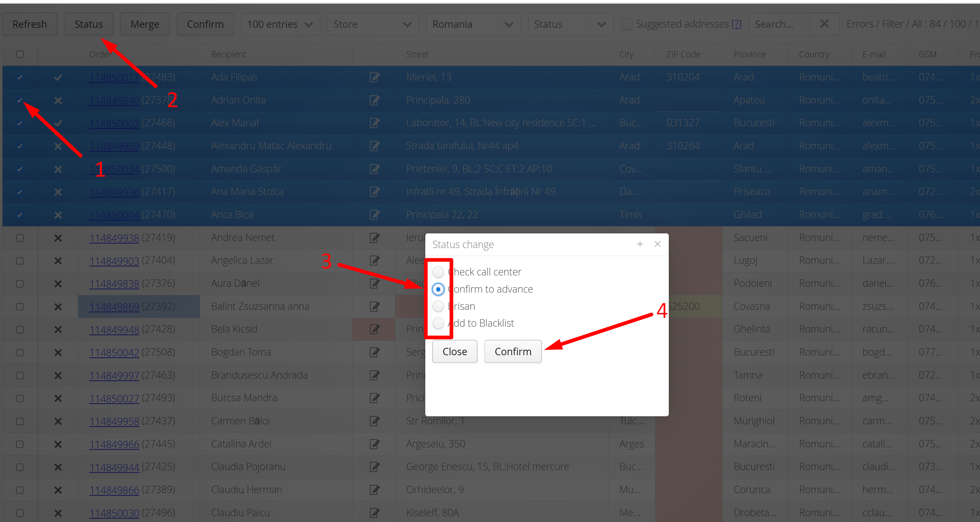Select the Check call center radio option
The width and height of the screenshot is (980, 522).
(438, 272)
